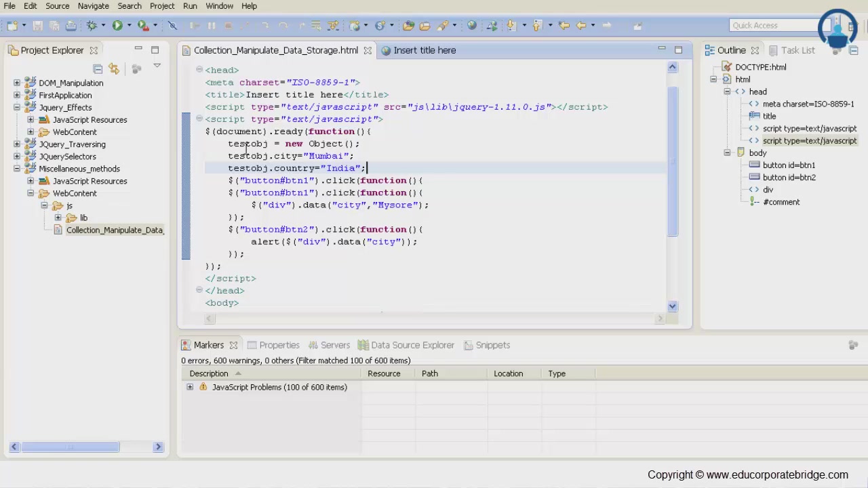Screen dimensions: 868x488
Task: Sort Markers by Description column header
Action: pyautogui.click(x=271, y=373)
